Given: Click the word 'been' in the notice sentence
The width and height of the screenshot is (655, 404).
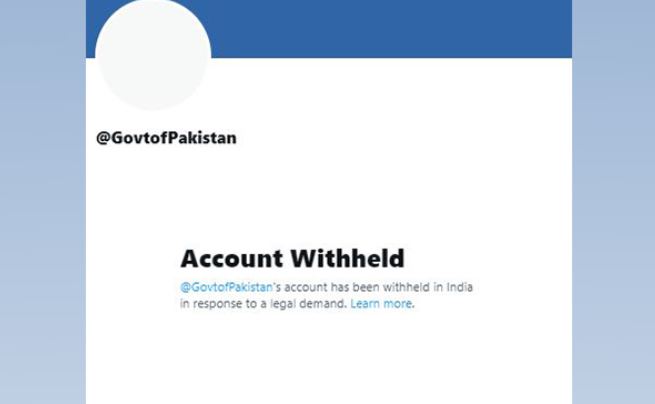Looking at the screenshot, I should (366, 287).
